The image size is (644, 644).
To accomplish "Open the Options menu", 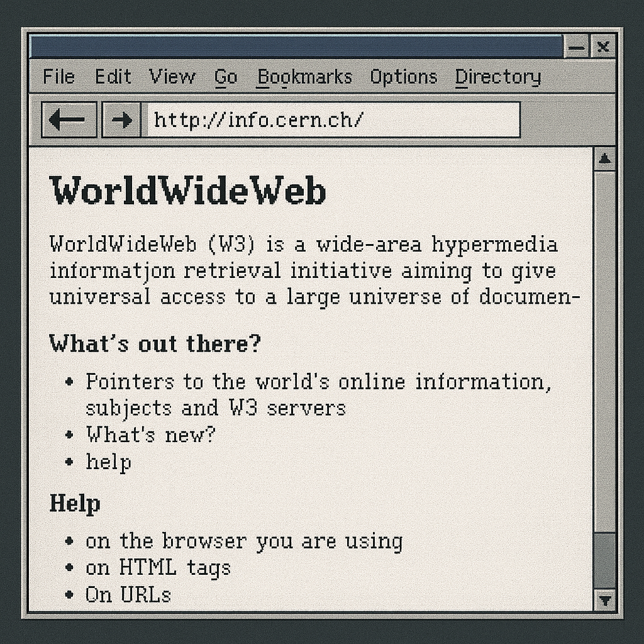I will 403,77.
